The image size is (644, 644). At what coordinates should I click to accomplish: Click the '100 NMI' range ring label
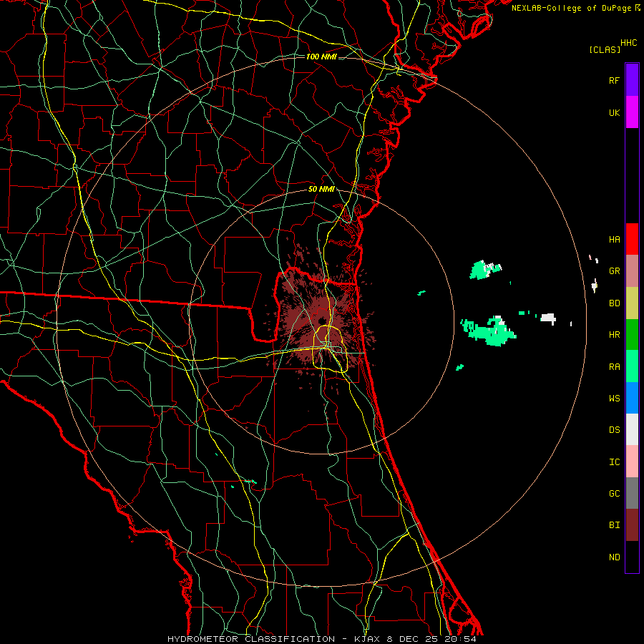pyautogui.click(x=321, y=57)
